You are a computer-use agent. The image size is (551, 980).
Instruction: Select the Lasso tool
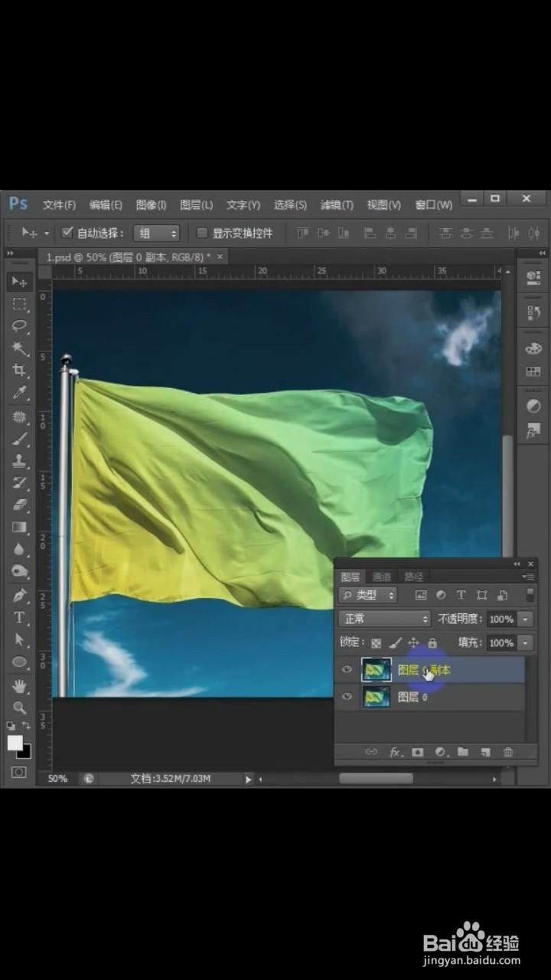click(19, 326)
